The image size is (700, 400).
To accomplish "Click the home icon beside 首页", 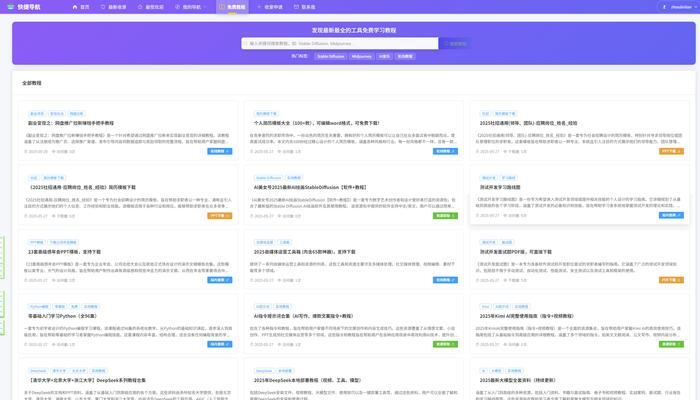I will click(x=75, y=7).
